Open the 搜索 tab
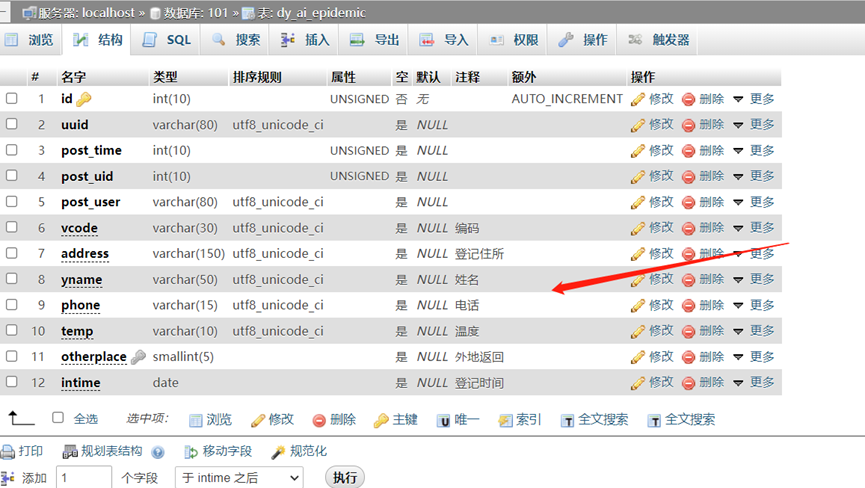865x488 pixels. point(237,40)
